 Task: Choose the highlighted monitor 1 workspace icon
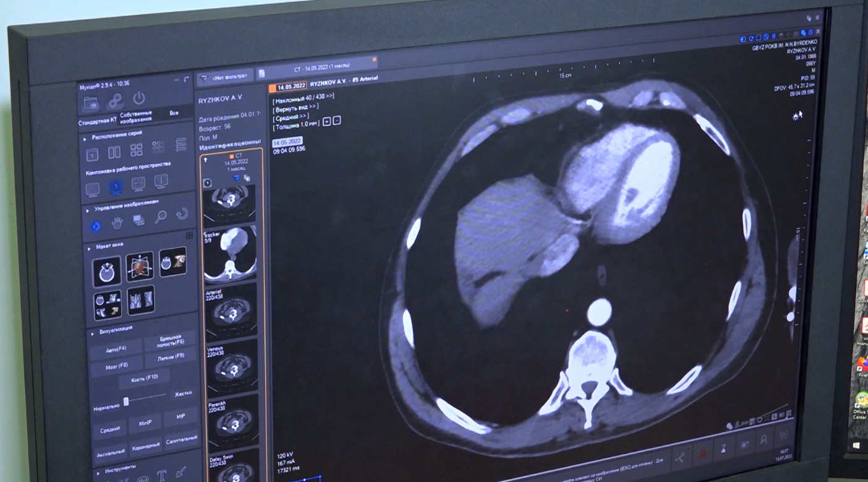point(115,187)
